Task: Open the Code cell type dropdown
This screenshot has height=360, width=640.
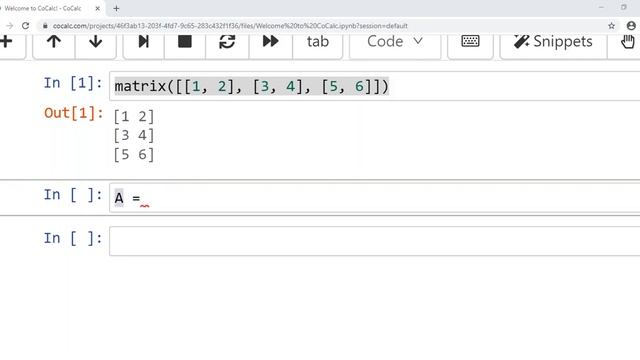Action: point(395,42)
